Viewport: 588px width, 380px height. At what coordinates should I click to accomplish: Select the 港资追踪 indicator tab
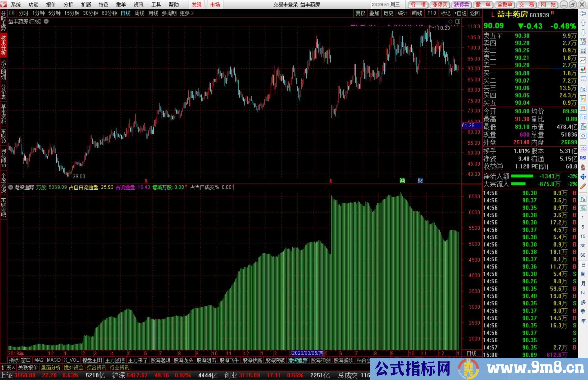point(298,360)
